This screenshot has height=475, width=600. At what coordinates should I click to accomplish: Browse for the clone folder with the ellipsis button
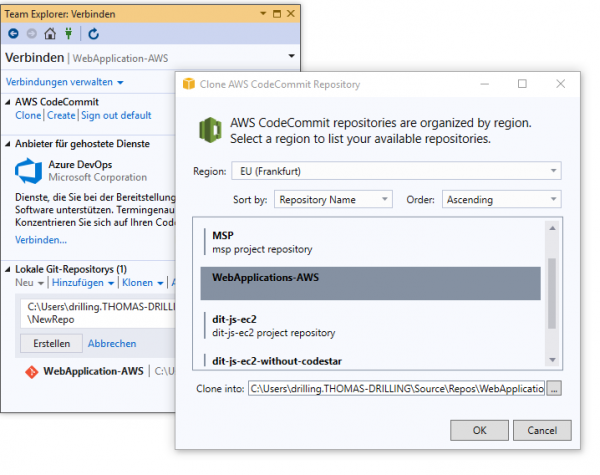point(554,388)
